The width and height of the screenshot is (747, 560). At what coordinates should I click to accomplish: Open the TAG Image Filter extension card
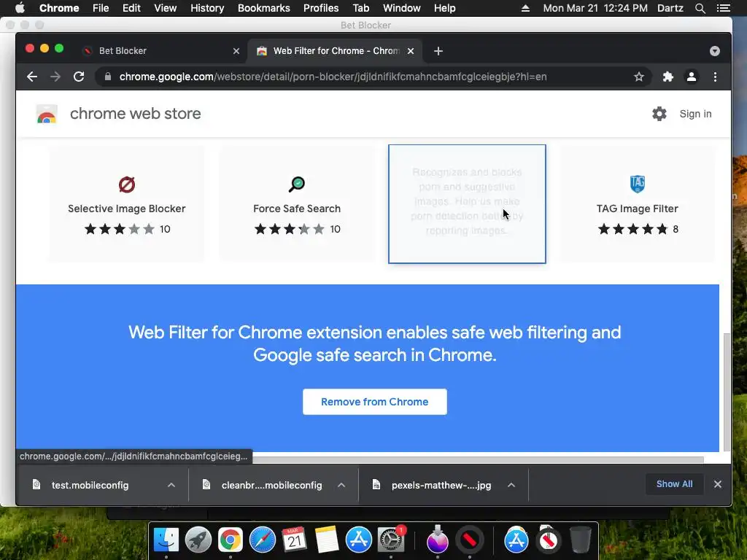[638, 204]
